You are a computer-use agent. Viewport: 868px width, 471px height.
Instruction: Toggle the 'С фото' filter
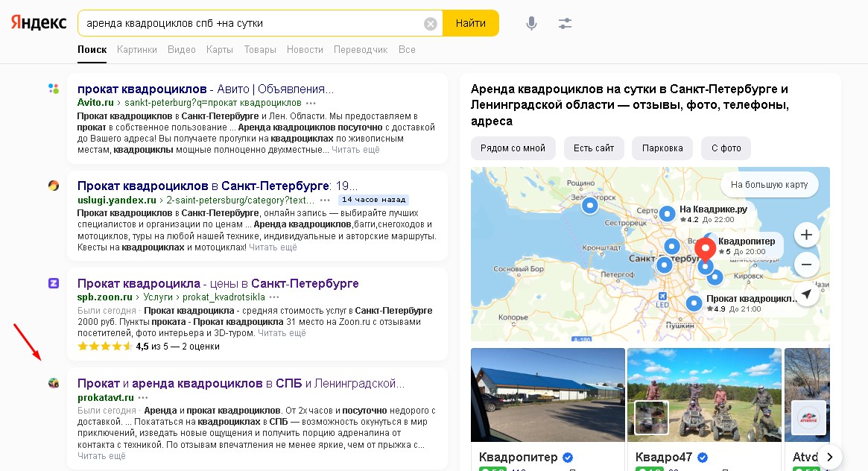tap(726, 148)
